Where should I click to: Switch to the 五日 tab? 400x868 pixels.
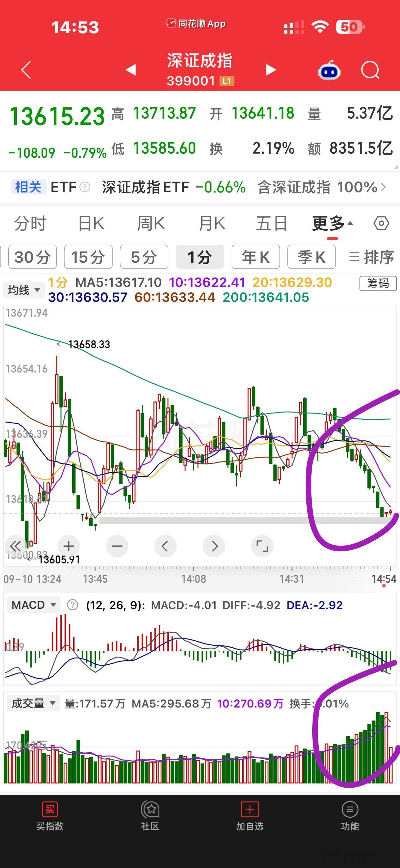coord(271,224)
